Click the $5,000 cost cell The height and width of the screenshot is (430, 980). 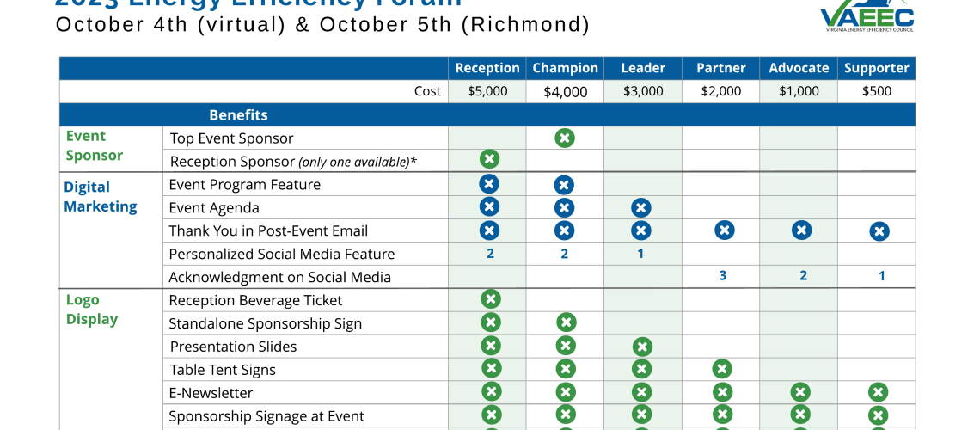[x=487, y=91]
